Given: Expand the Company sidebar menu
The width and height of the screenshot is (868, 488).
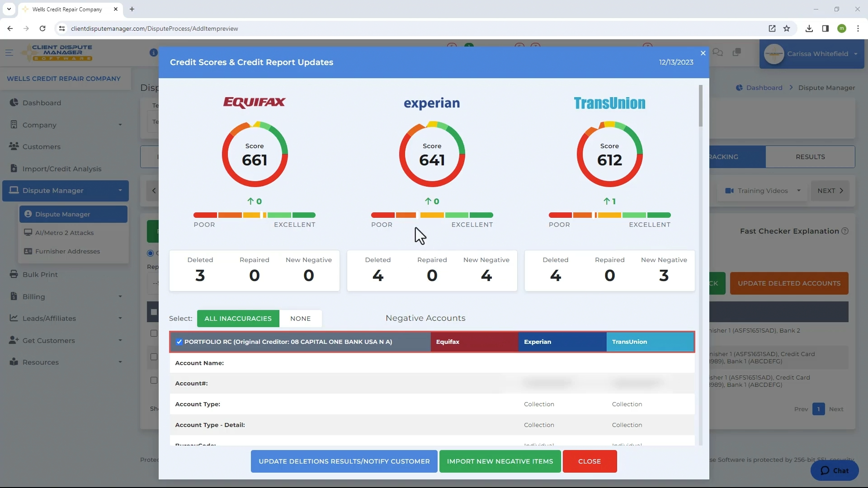Looking at the screenshot, I should click(66, 125).
